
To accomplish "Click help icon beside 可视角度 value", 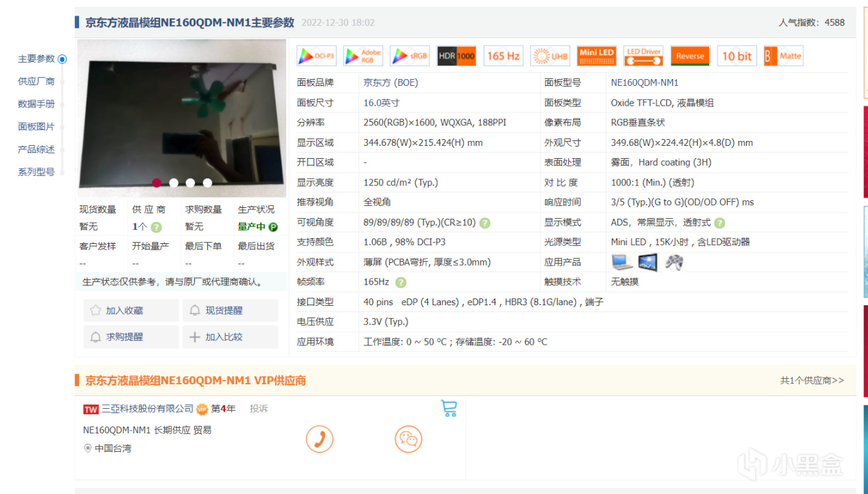I will point(485,223).
